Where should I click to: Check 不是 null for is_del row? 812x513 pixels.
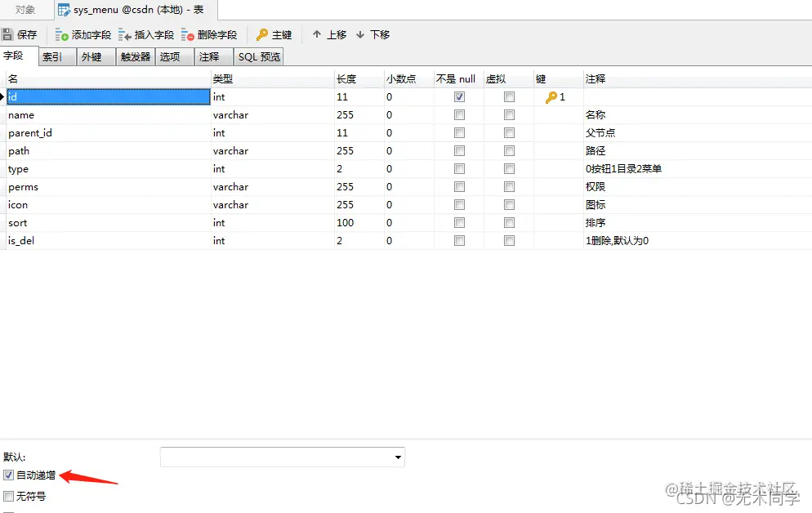pyautogui.click(x=459, y=241)
